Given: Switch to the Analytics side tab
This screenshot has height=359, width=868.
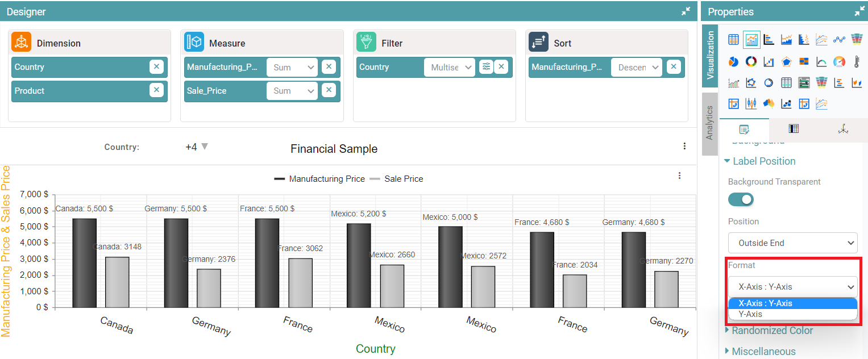Looking at the screenshot, I should coord(709,123).
